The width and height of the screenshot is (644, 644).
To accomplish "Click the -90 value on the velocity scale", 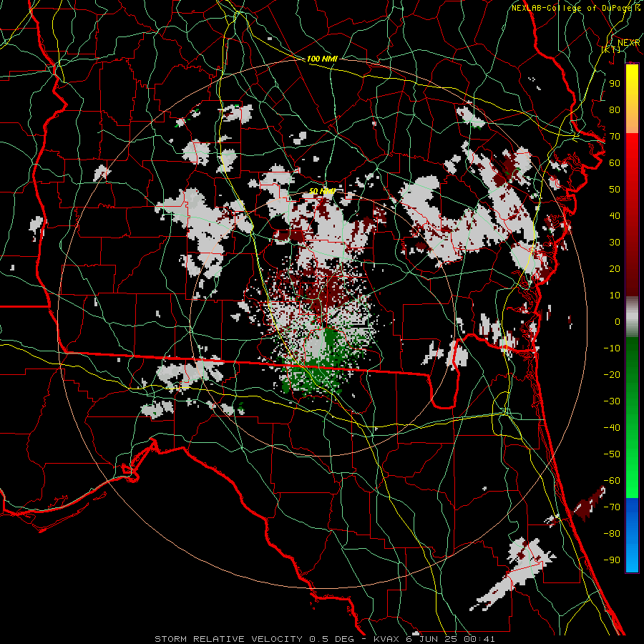I will (x=612, y=560).
